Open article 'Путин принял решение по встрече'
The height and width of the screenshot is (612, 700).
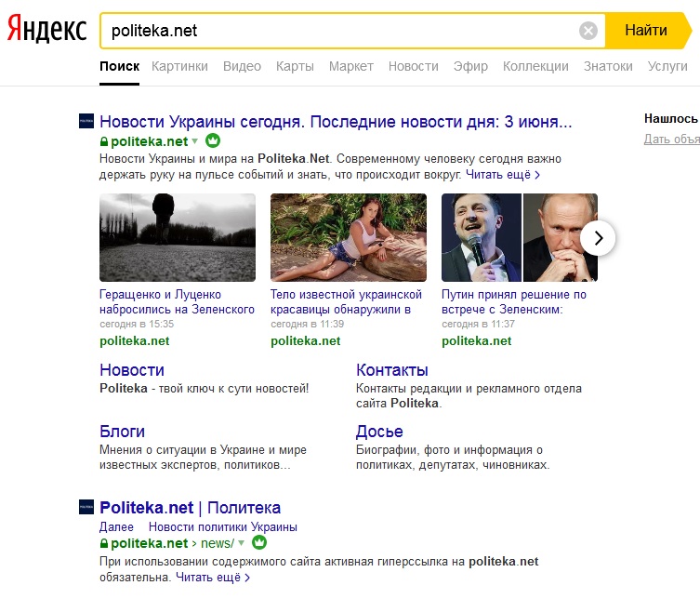(x=514, y=302)
